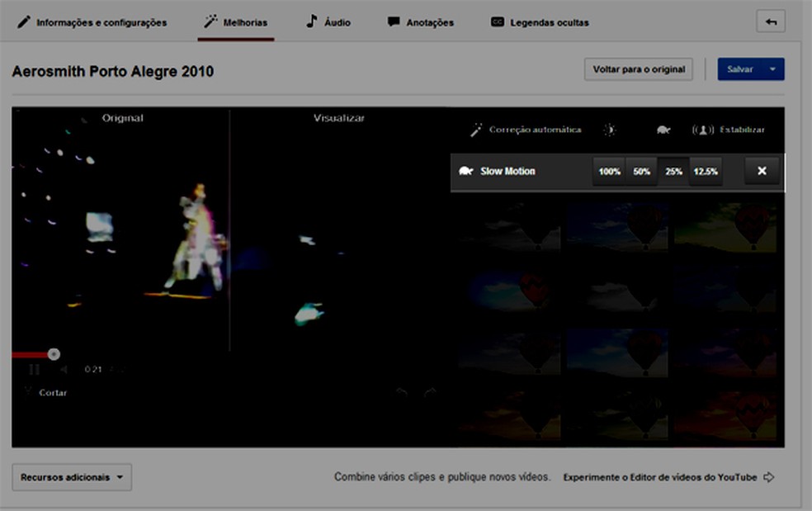
Task: Open Experimente o Editor de vídeos link
Action: click(x=668, y=477)
